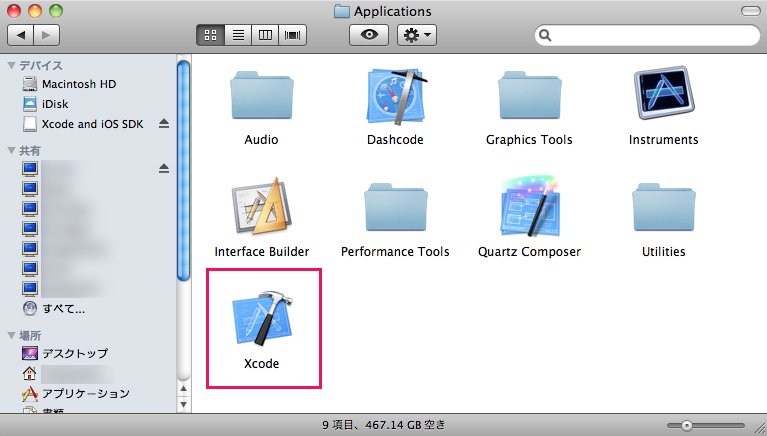Viewport: 767px width, 436px height.
Task: Click the Quartz Composer label text
Action: pos(529,252)
